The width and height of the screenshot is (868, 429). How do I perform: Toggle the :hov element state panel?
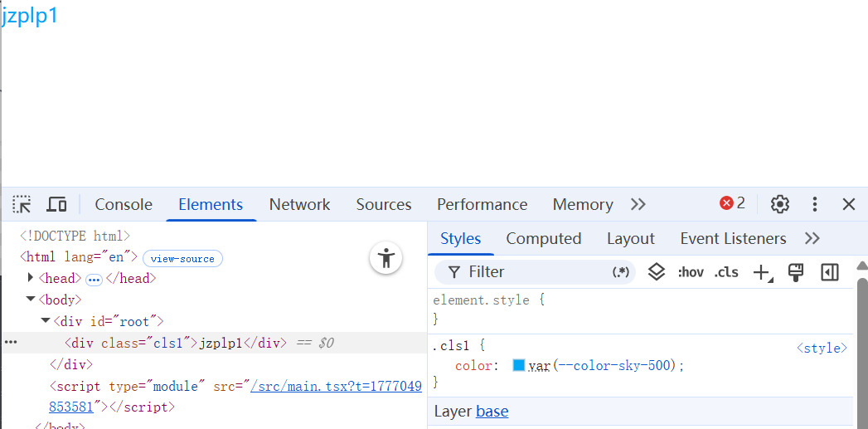coord(691,272)
